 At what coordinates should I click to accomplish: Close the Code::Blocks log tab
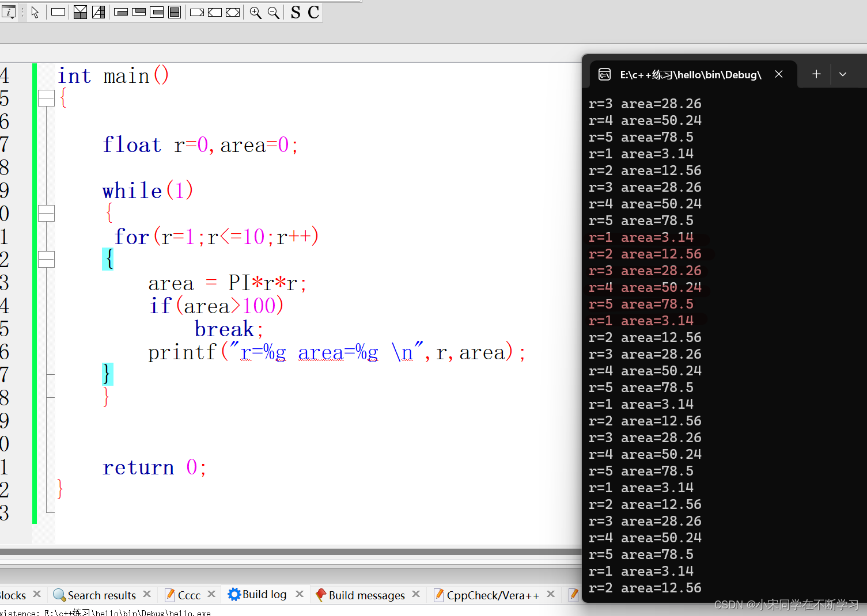(37, 594)
